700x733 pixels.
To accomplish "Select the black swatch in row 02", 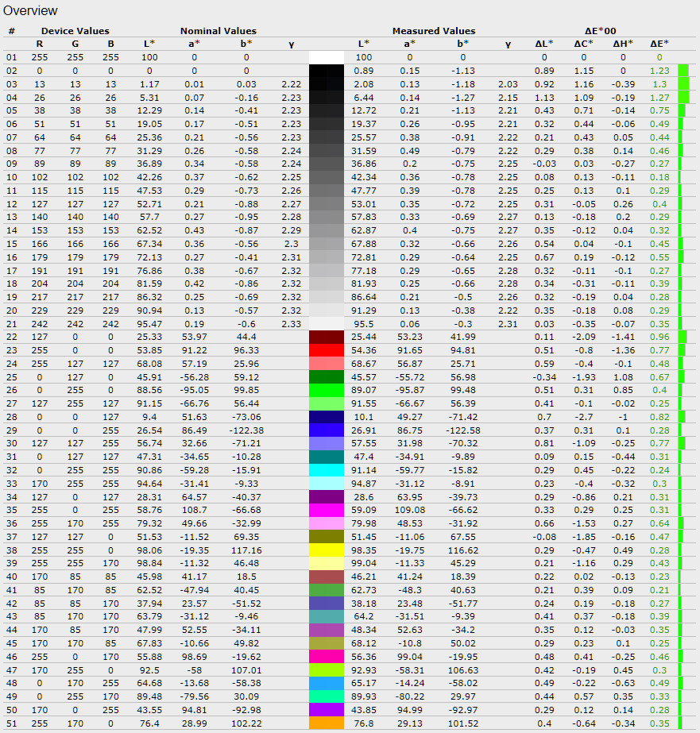I will pyautogui.click(x=326, y=71).
